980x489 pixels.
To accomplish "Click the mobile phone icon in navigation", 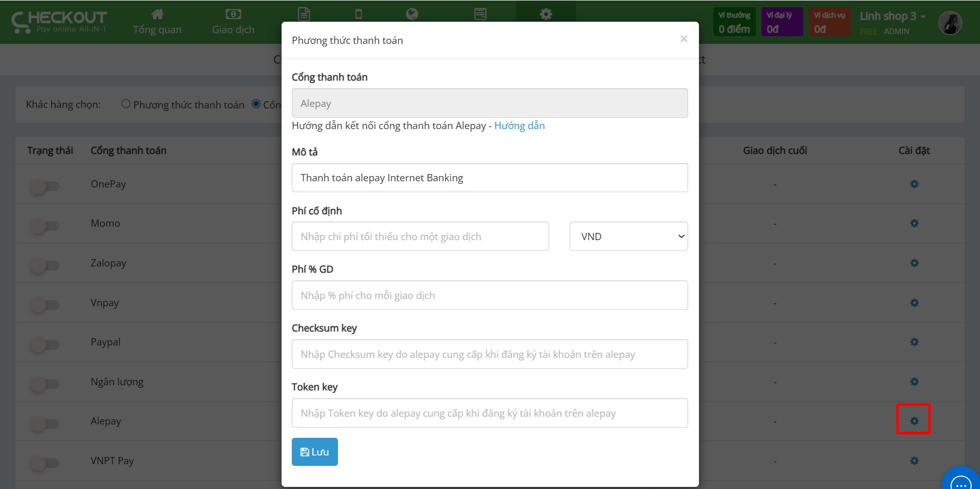I will pos(359,14).
